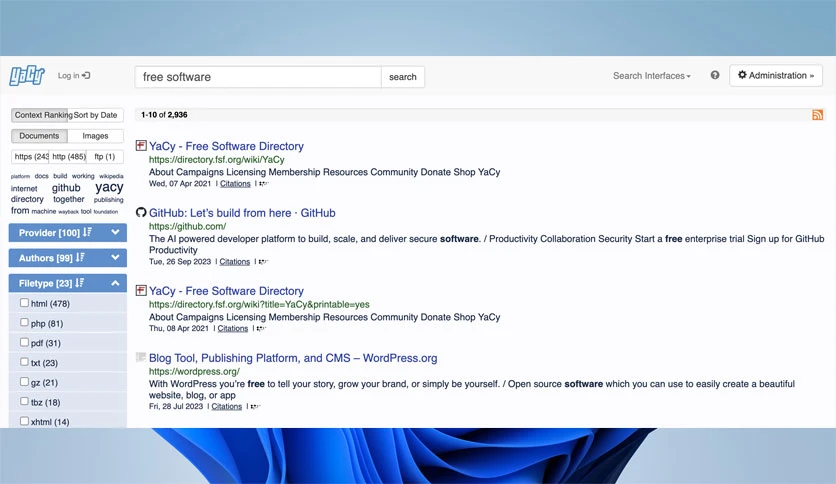Expand the Authors [99] panel chevron
Viewport: 836px width, 484px height.
(115, 257)
